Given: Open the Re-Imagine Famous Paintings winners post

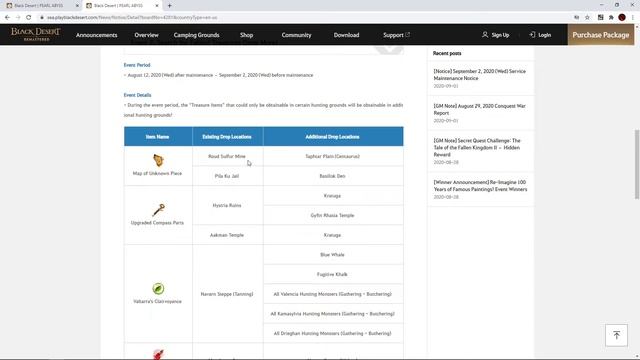Looking at the screenshot, I should (480, 186).
